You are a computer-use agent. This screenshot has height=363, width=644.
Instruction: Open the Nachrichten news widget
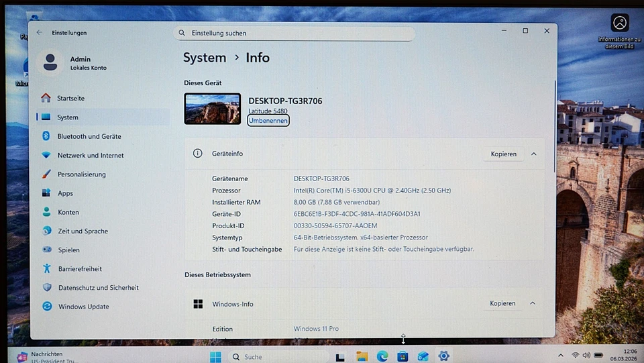[x=46, y=357]
